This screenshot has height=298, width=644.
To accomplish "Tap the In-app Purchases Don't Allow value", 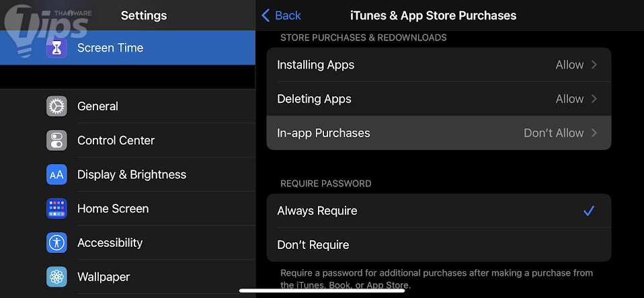I will tap(553, 133).
